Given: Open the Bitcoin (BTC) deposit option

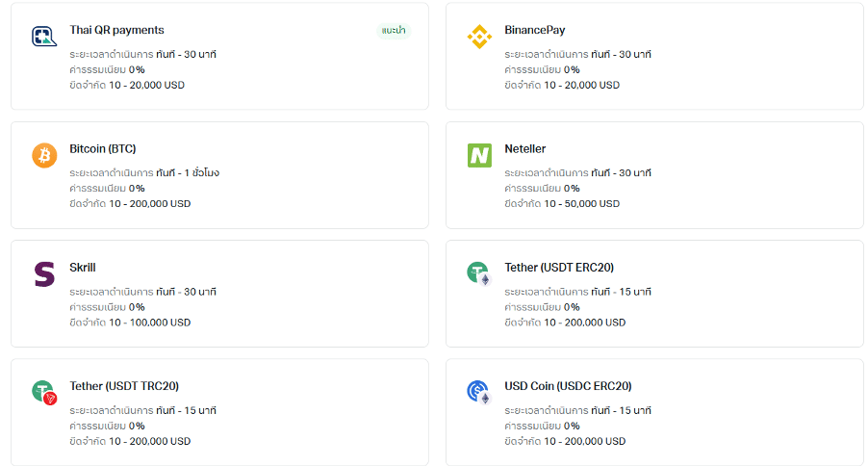Looking at the screenshot, I should [102, 148].
